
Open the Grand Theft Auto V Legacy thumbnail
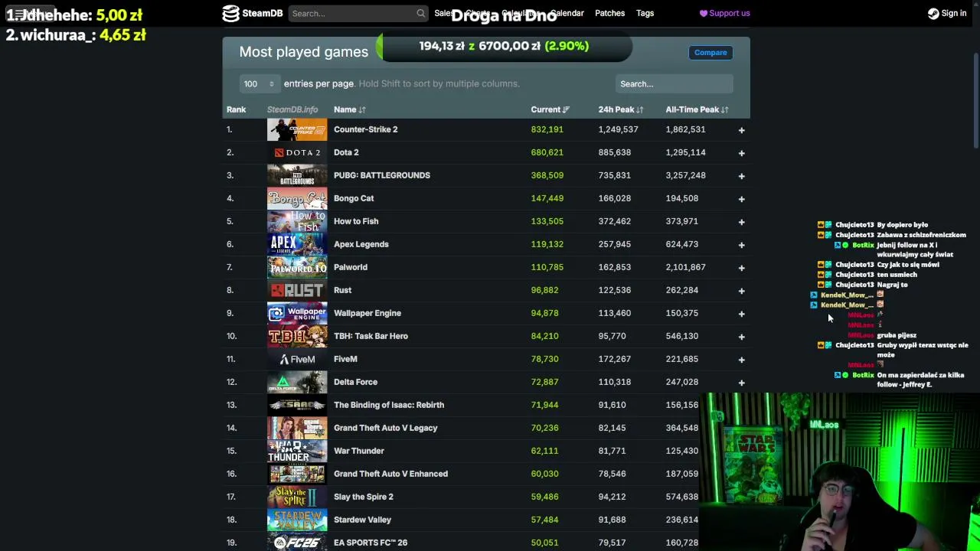click(297, 428)
